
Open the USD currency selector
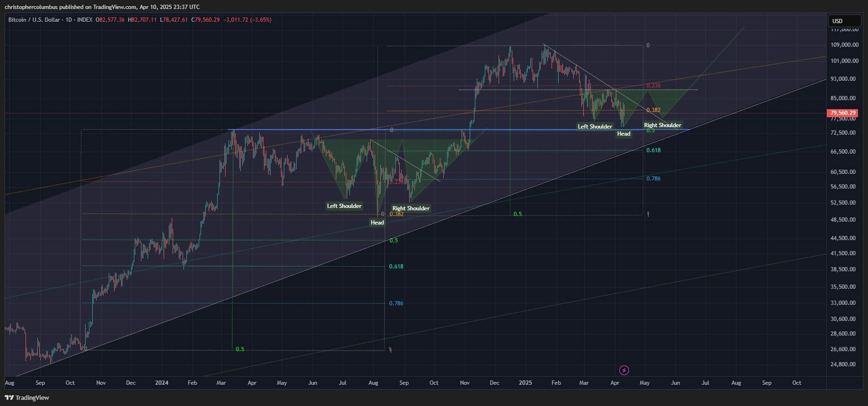(844, 21)
